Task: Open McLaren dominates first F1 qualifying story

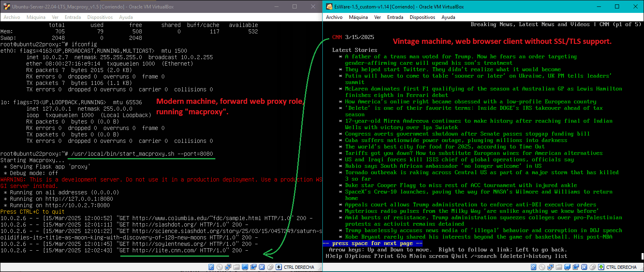Action: pos(483,92)
